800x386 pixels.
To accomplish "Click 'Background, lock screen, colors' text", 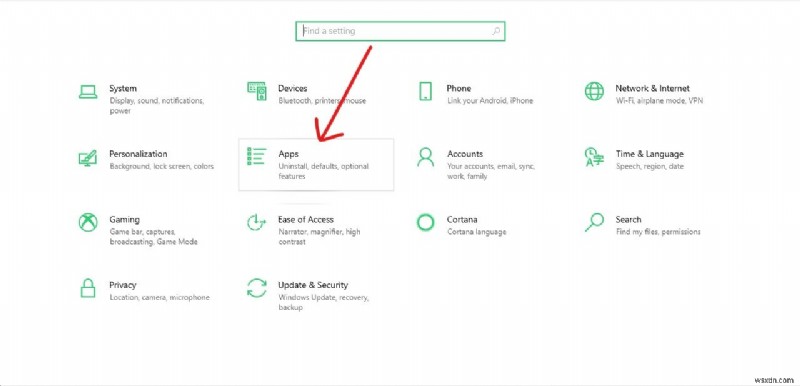I will (161, 166).
